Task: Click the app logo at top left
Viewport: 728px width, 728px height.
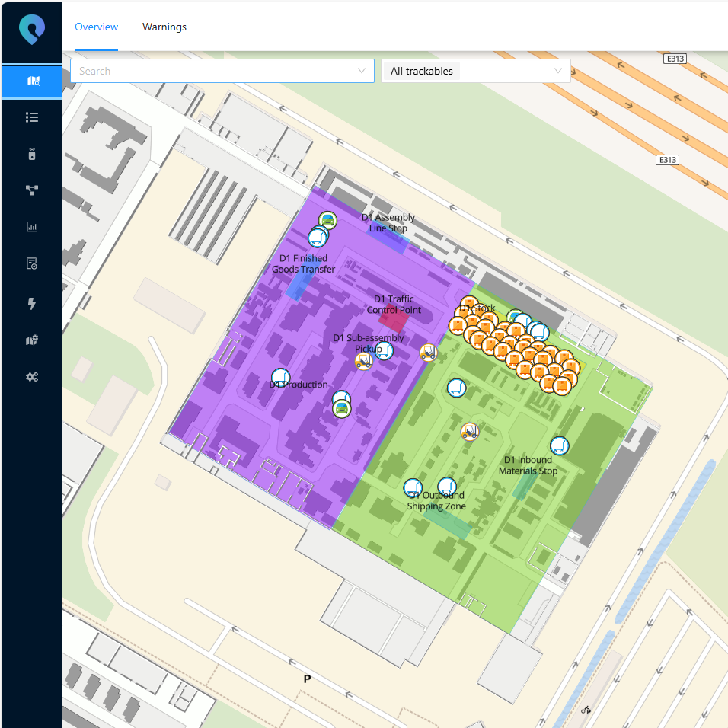Action: coord(32,30)
